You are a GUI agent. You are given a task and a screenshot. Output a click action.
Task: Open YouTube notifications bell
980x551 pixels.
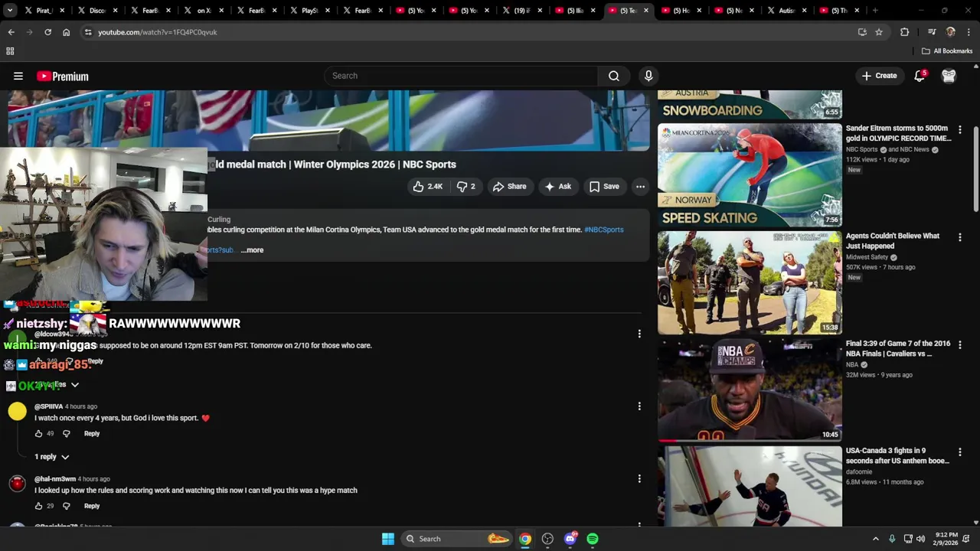(x=920, y=76)
